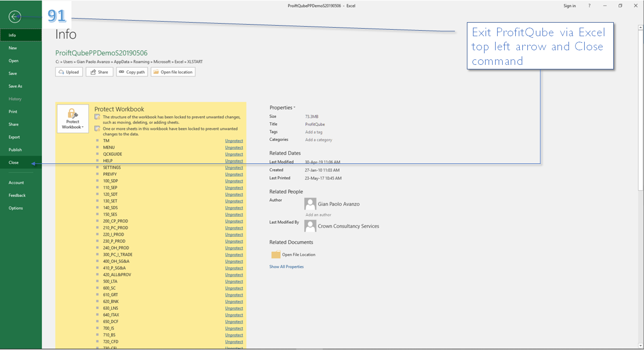Image resolution: width=644 pixels, height=362 pixels.
Task: Open the Feedback page
Action: click(x=21, y=195)
